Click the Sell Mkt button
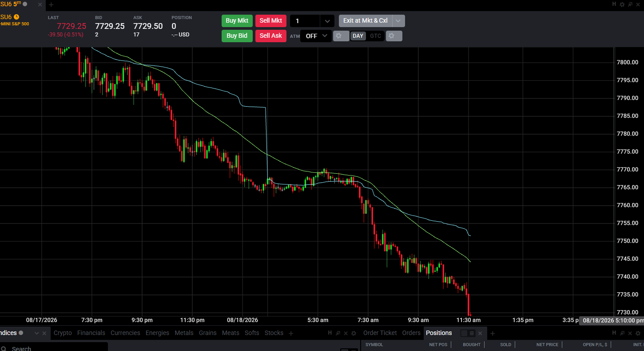 point(271,21)
